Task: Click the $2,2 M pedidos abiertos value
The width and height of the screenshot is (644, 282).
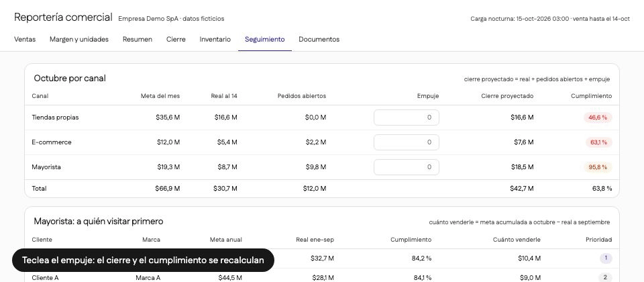Action: tap(315, 142)
